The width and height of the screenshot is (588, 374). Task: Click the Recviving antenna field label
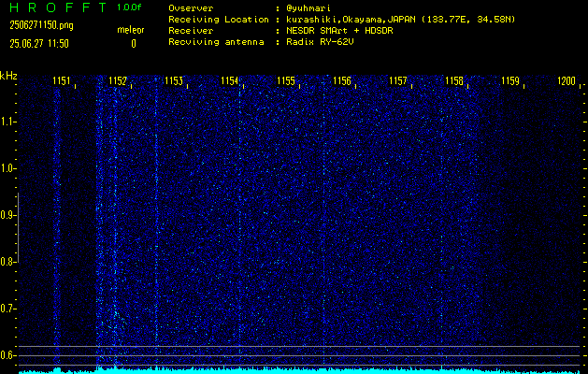[x=216, y=42]
